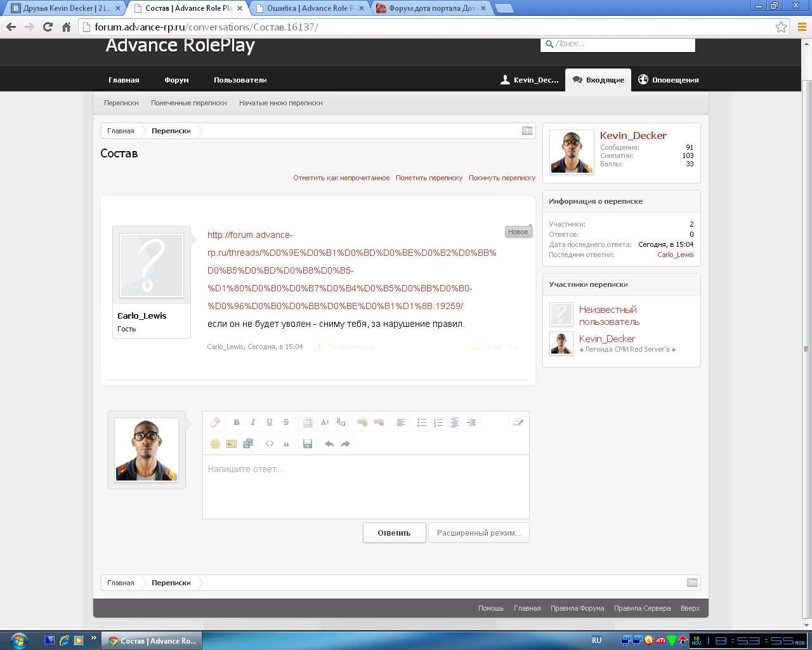Click Carlo_Lewis link in last reply info
This screenshot has width=812, height=650.
(x=676, y=255)
